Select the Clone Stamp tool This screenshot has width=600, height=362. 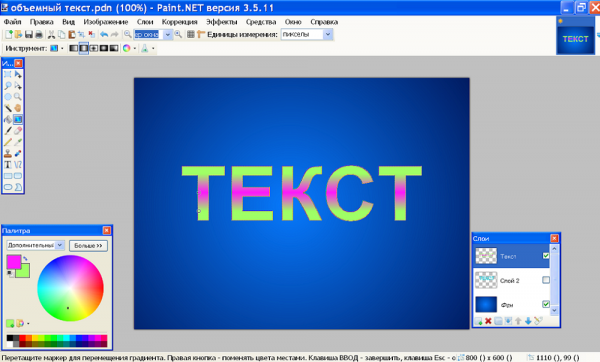pos(8,153)
